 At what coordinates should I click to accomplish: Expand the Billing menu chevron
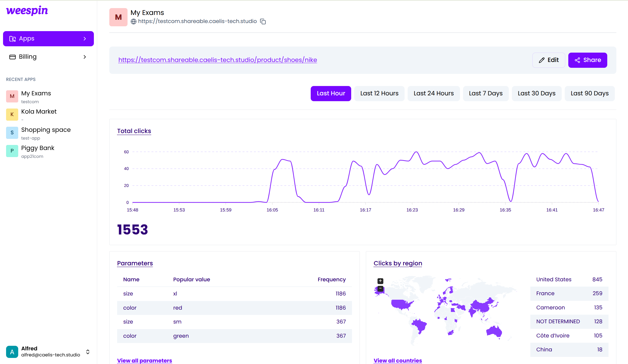pos(85,57)
